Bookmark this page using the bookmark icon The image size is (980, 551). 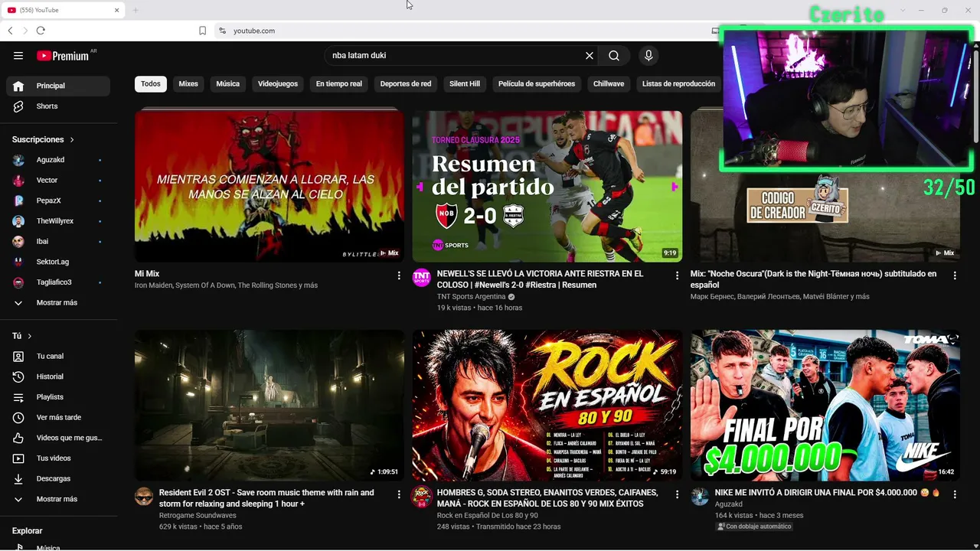[x=202, y=31]
